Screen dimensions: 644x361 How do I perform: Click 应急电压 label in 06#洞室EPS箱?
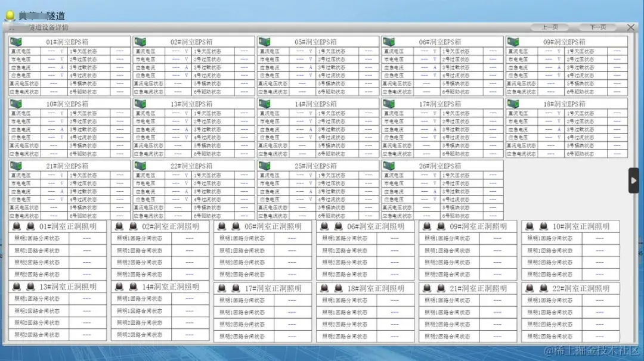(x=394, y=76)
